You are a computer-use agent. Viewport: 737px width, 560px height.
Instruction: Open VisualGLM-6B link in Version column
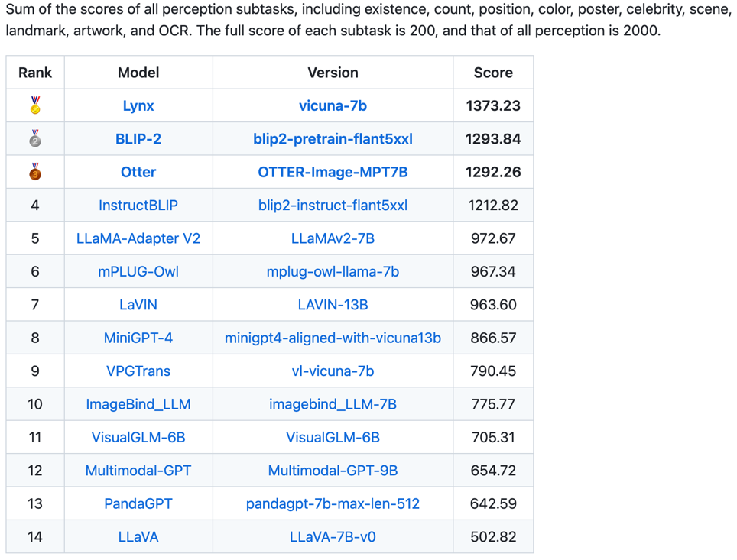point(333,438)
